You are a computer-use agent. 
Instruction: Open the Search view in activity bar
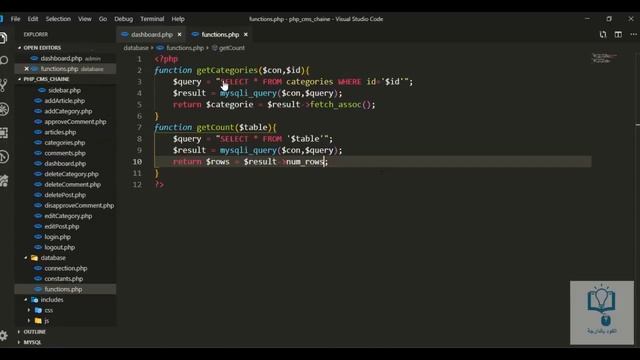click(x=4, y=61)
